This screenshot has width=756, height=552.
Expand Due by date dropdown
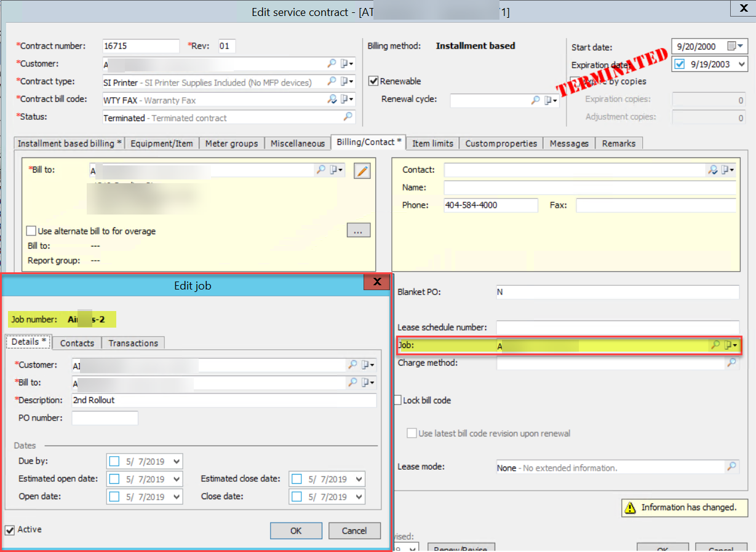pyautogui.click(x=177, y=461)
